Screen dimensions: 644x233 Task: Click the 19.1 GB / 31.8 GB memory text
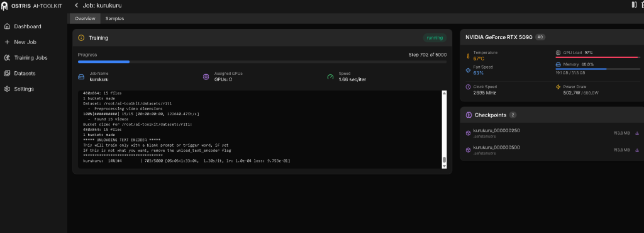pyautogui.click(x=570, y=73)
